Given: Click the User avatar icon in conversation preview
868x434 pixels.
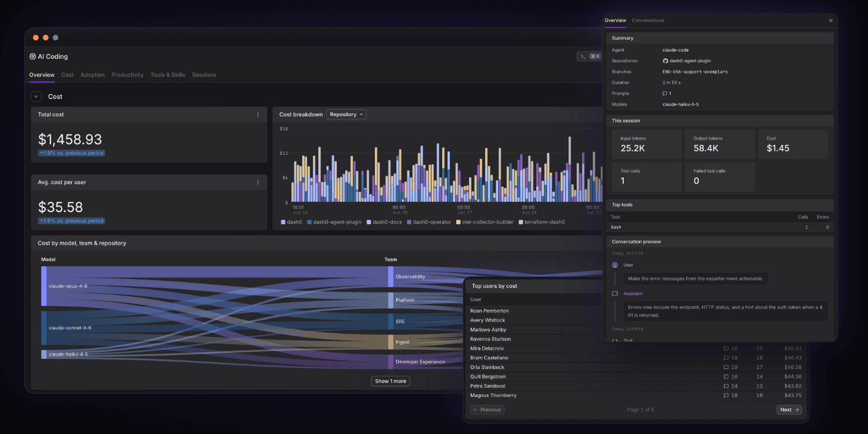Looking at the screenshot, I should 615,265.
